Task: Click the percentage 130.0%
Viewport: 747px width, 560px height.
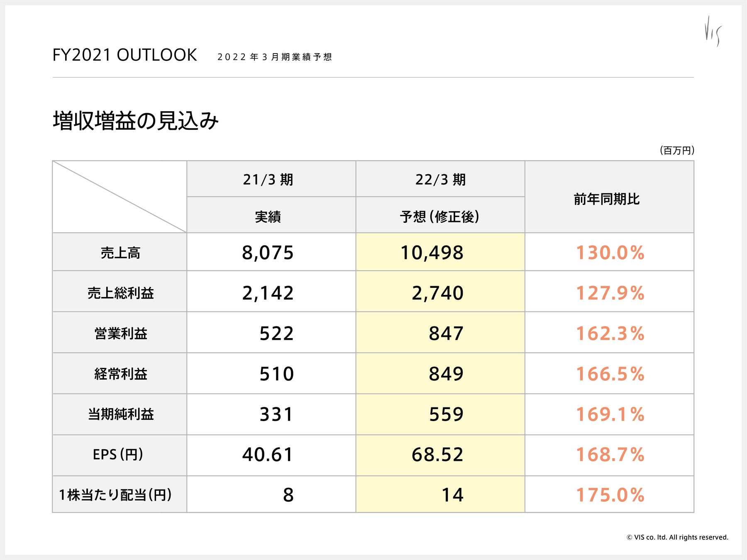Action: 610,253
